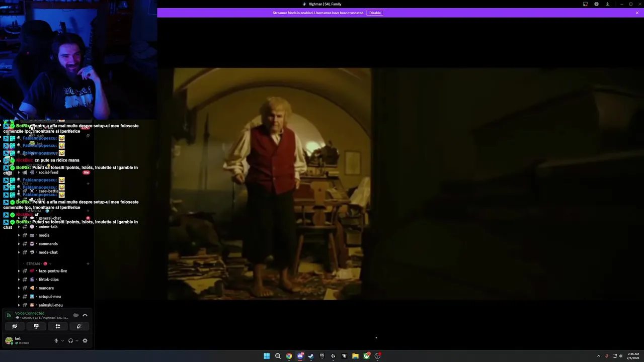Open Windows taskbar search
Image resolution: width=644 pixels, height=362 pixels.
pyautogui.click(x=278, y=356)
